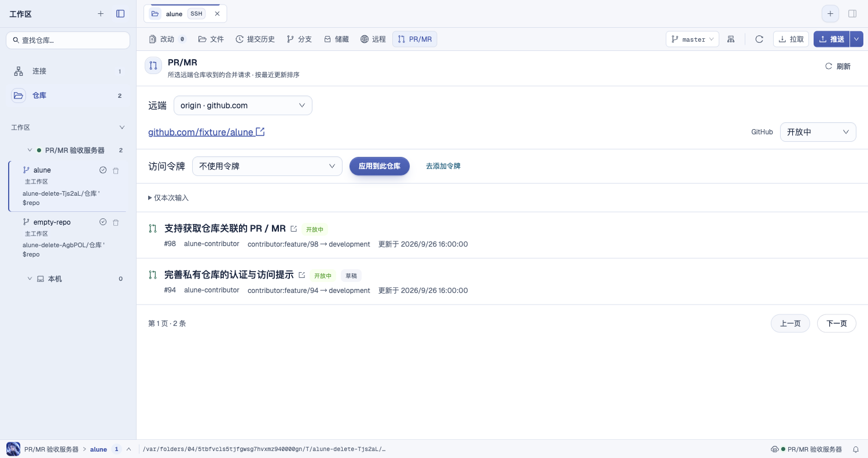The width and height of the screenshot is (868, 458).
Task: Click the 刷新 refresh button
Action: tap(838, 66)
